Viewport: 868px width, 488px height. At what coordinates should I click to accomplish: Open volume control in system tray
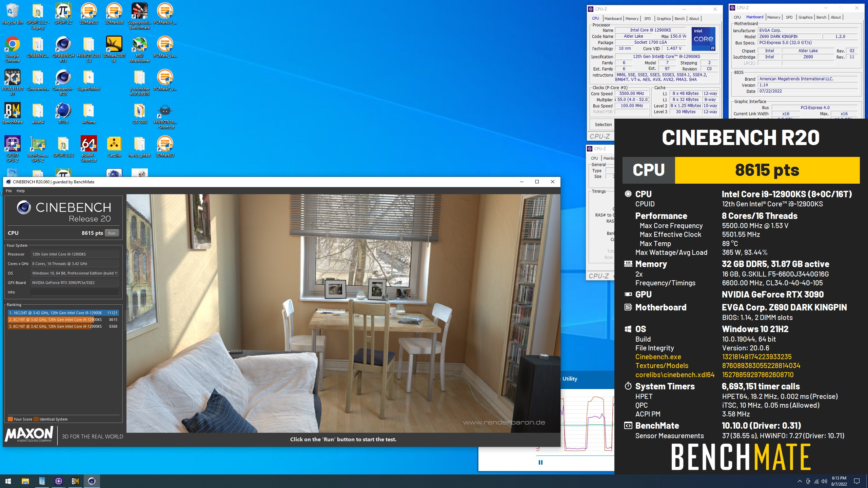[824, 481]
